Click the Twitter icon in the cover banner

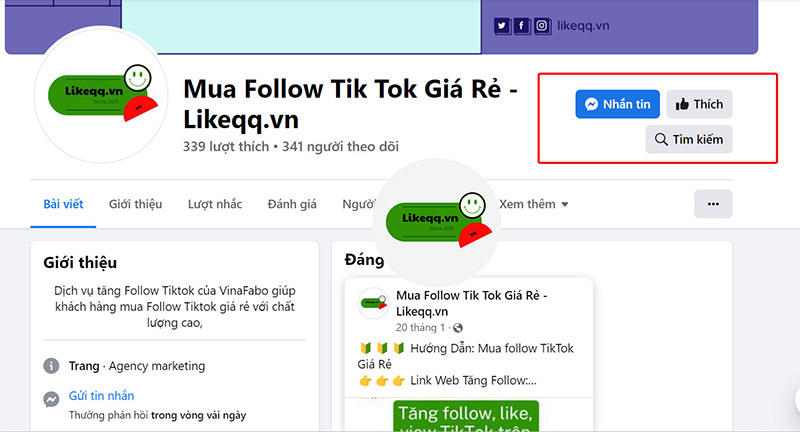point(502,26)
